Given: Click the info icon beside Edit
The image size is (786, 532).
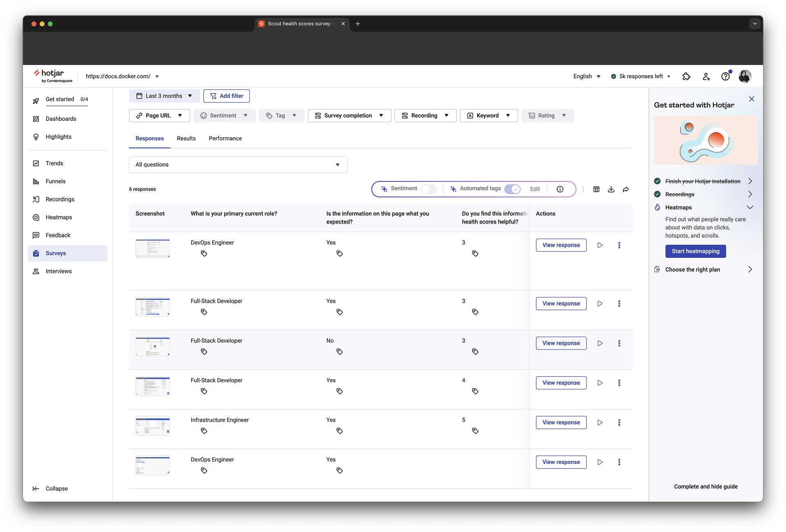Looking at the screenshot, I should [560, 189].
